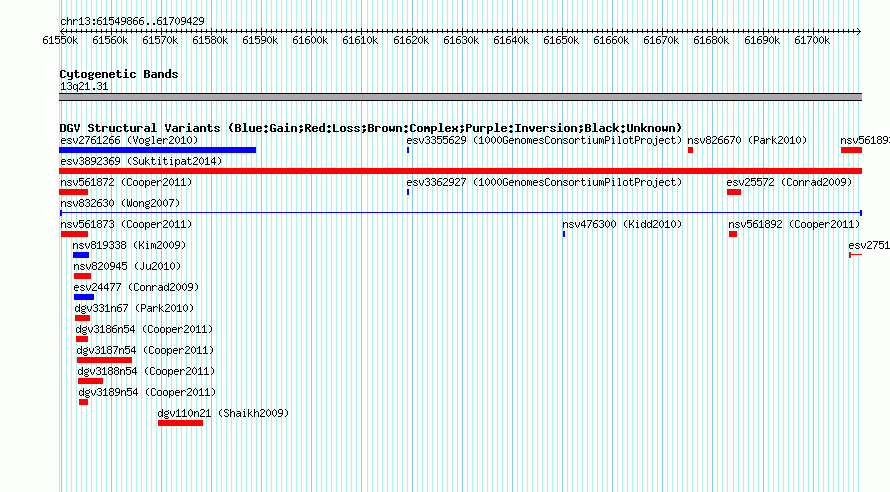Open nsv561892 (Cooper2011) variant label
890x492 pixels.
click(794, 224)
